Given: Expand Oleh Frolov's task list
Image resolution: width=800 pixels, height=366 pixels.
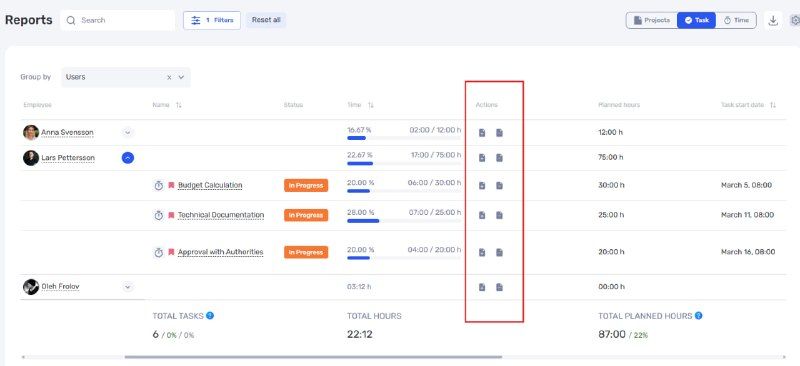Looking at the screenshot, I should pos(128,287).
